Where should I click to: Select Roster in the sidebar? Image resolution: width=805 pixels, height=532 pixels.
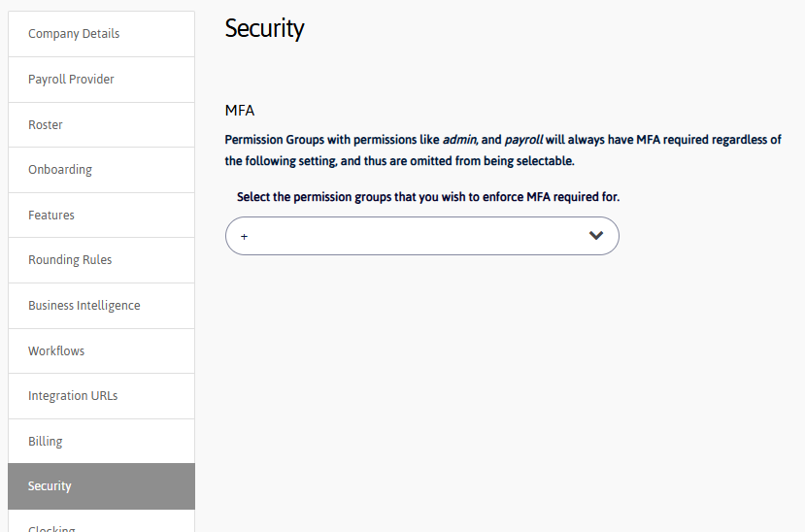(46, 125)
